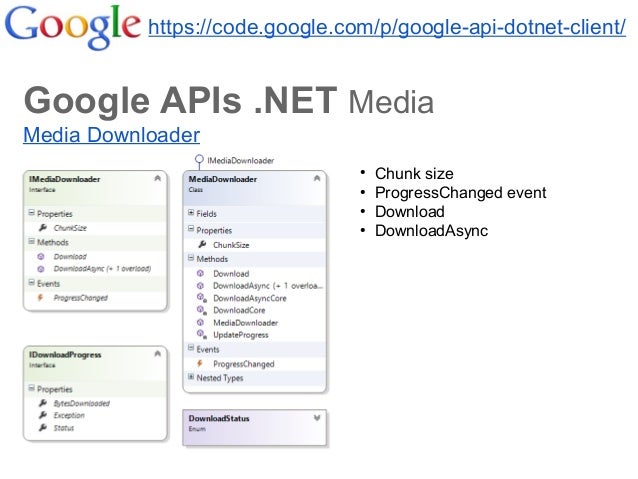The width and height of the screenshot is (638, 479).
Task: Select Status property in IDownloadProgress
Action: [x=64, y=428]
